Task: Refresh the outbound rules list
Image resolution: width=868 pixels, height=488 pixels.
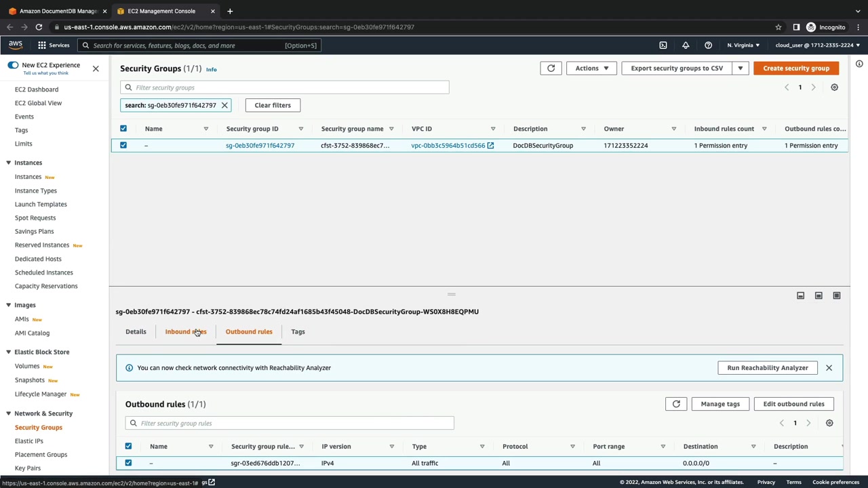Action: (676, 404)
